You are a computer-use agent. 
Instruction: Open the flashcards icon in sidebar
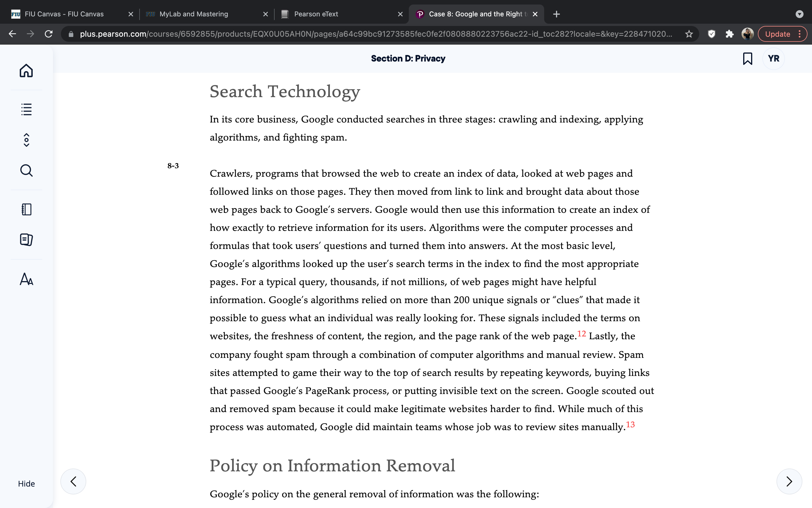(x=26, y=240)
